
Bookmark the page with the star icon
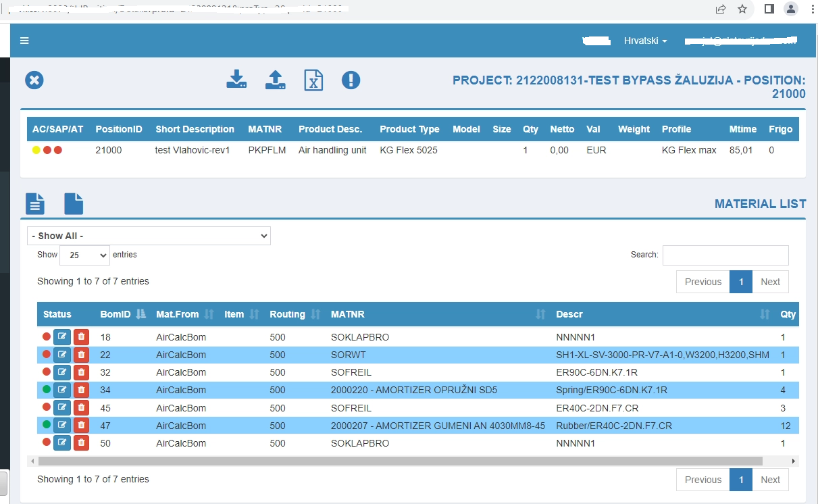click(742, 9)
